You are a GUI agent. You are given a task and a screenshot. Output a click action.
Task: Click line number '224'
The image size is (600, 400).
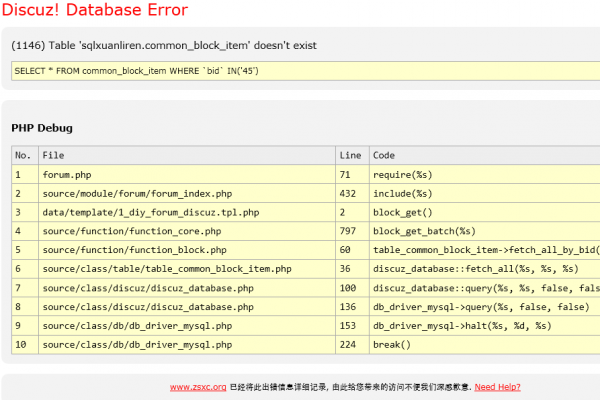click(x=352, y=344)
